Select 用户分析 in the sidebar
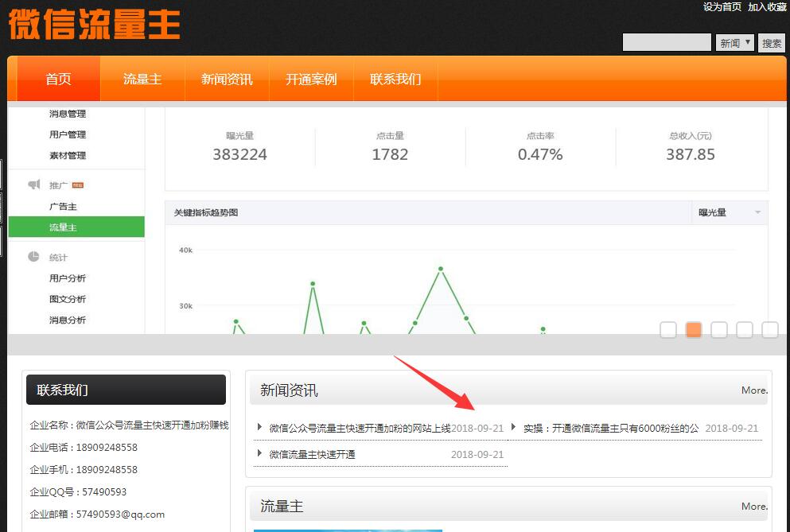Viewport: 790px width, 532px height. 68,278
